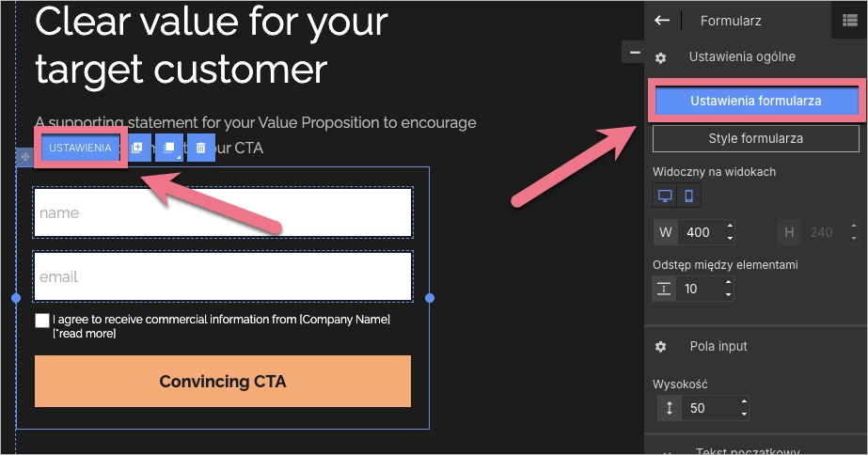Click the back arrow in Formularz panel
Viewport: 868px width, 455px height.
point(662,20)
